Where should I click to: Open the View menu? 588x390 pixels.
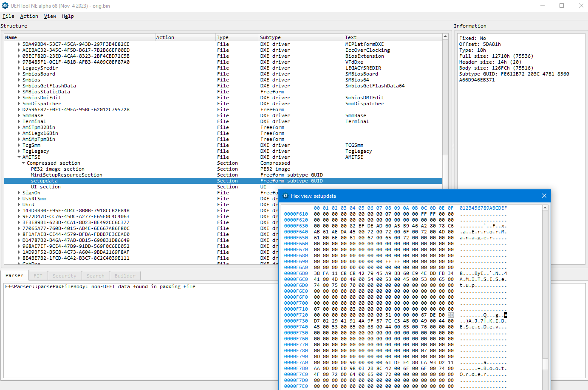(x=50, y=16)
